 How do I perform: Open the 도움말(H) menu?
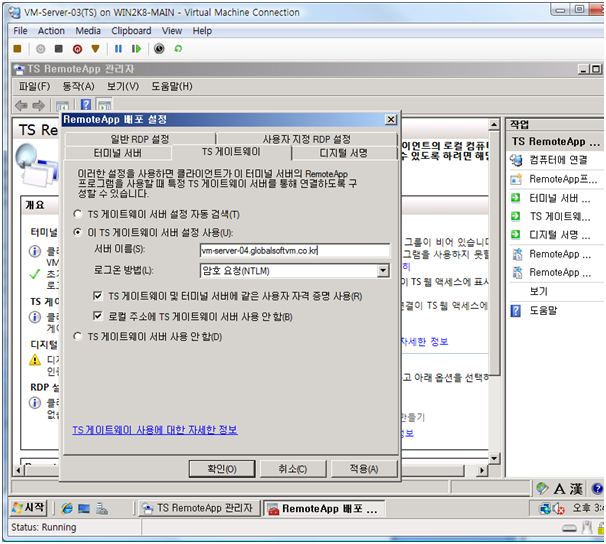coord(172,86)
